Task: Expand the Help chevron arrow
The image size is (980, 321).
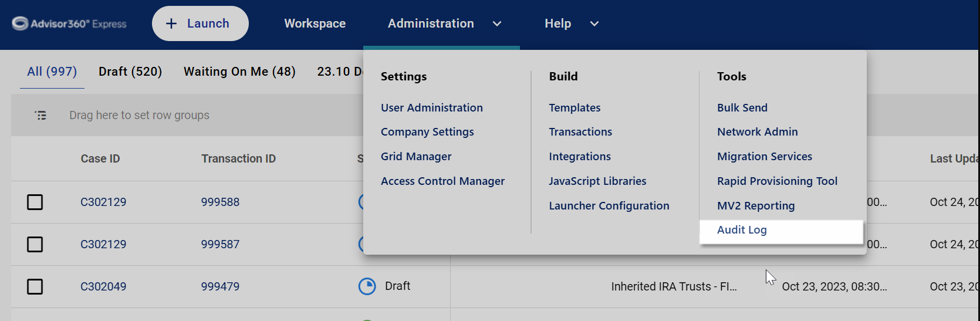Action: click(x=594, y=24)
